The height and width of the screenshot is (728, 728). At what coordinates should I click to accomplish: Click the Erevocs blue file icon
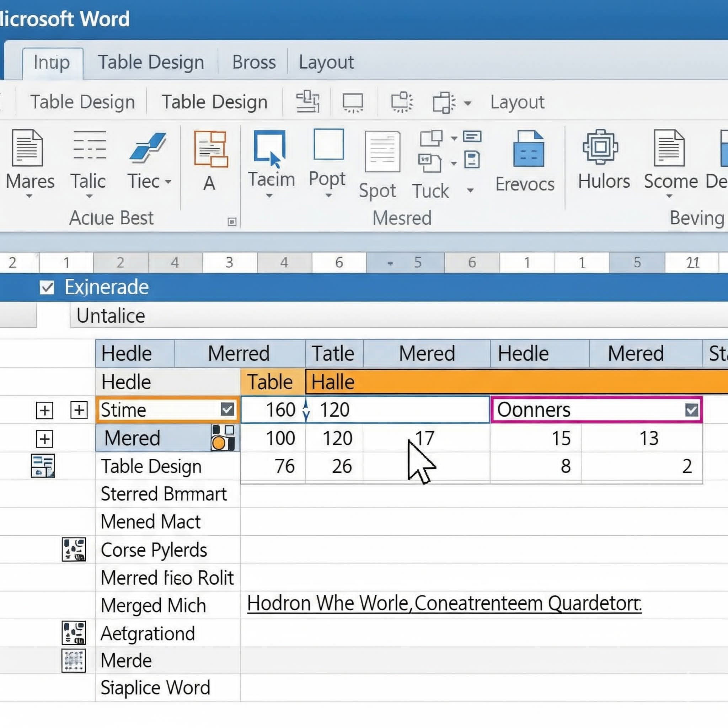point(528,148)
